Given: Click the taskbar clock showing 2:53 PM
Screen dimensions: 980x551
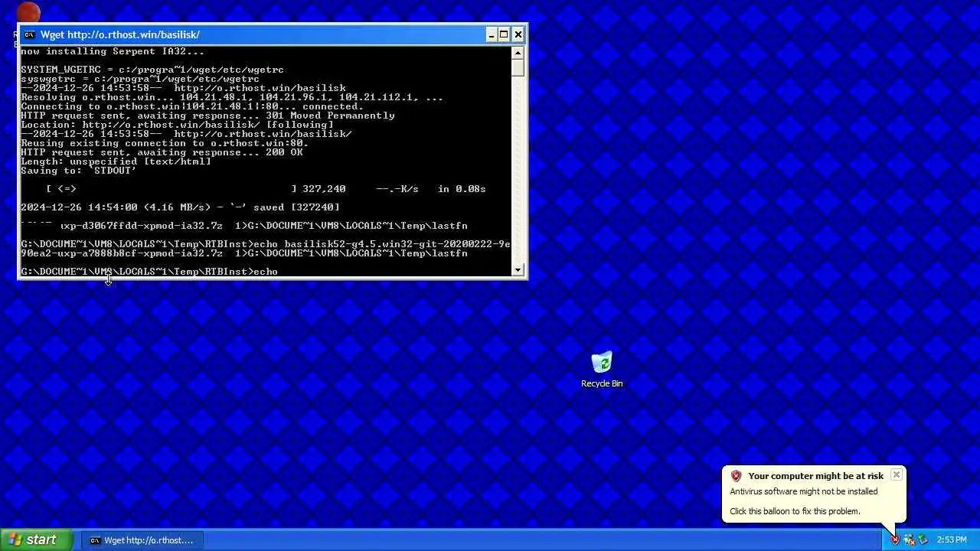Looking at the screenshot, I should click(x=952, y=540).
